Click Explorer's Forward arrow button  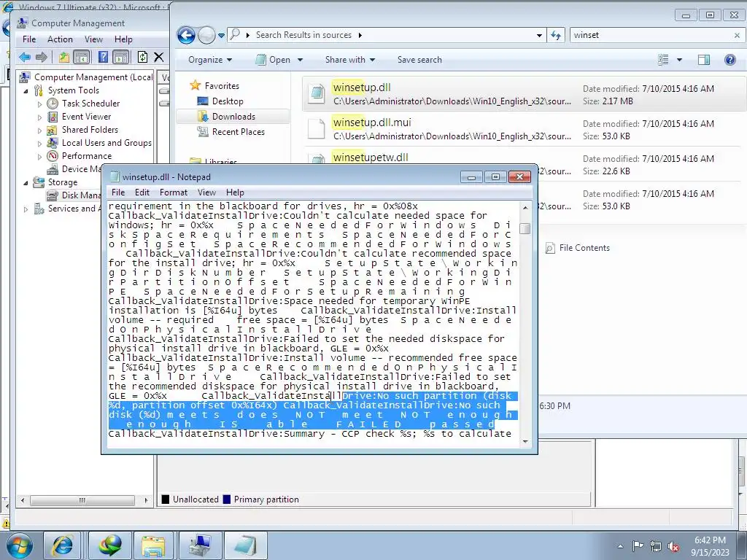coord(206,35)
